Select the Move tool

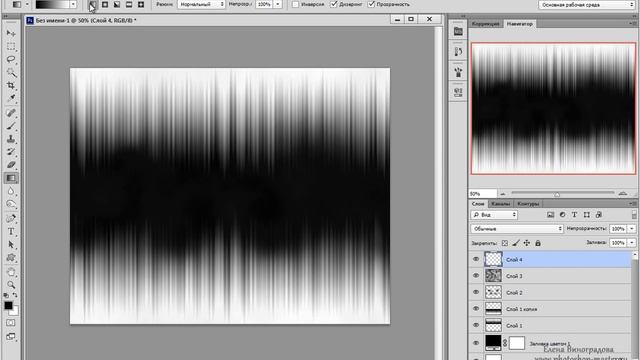[x=11, y=33]
